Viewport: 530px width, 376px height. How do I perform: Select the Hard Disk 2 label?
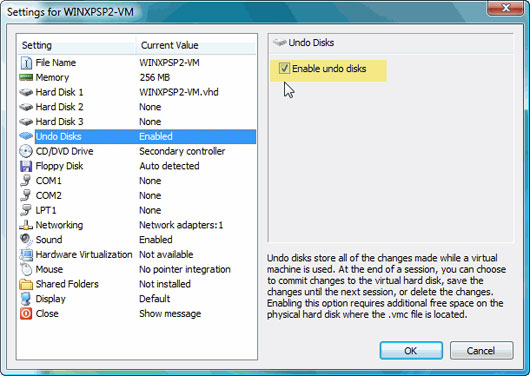point(59,107)
